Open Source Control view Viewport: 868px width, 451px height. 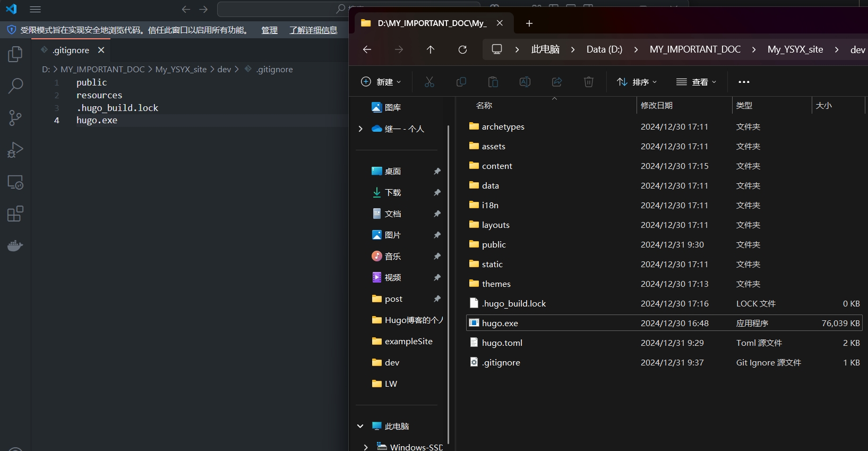tap(15, 118)
